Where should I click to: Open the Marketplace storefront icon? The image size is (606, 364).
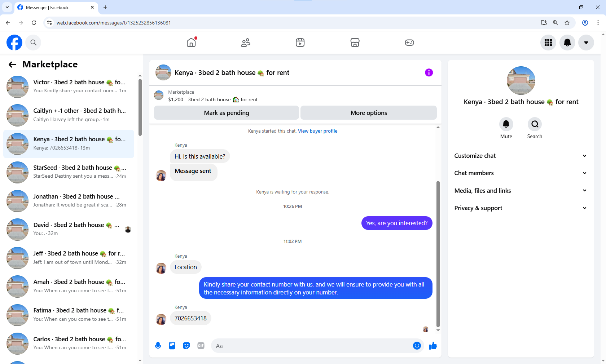[x=355, y=43]
